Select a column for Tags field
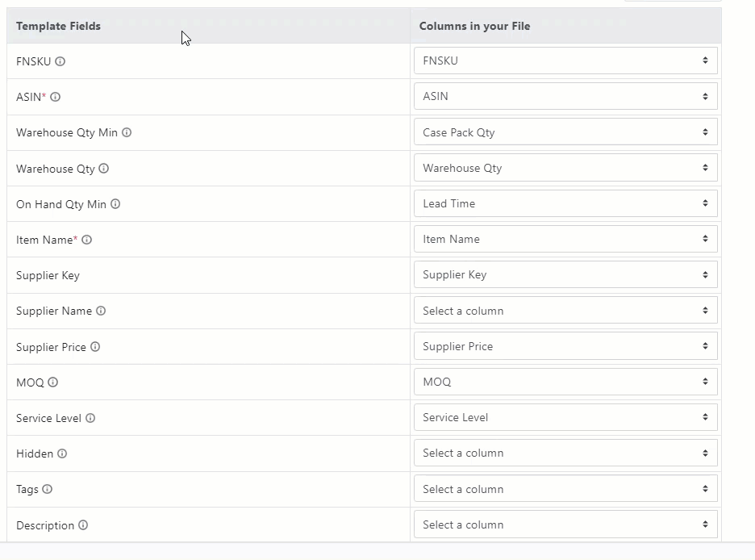The width and height of the screenshot is (755, 560). [565, 489]
